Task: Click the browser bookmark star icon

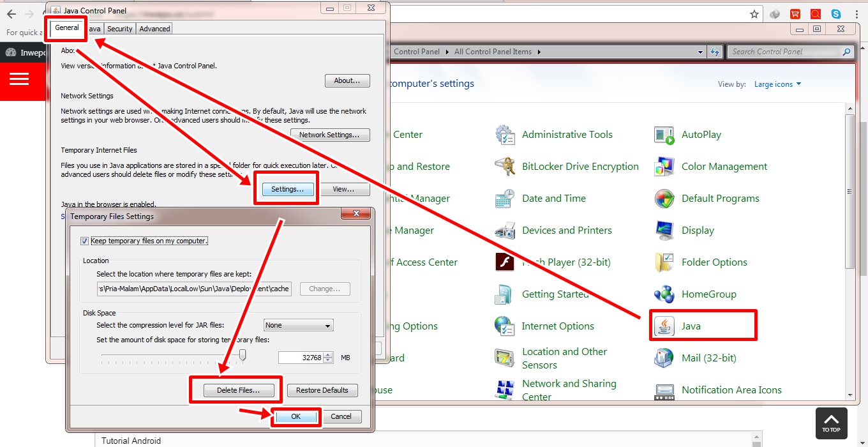Action: 754,14
